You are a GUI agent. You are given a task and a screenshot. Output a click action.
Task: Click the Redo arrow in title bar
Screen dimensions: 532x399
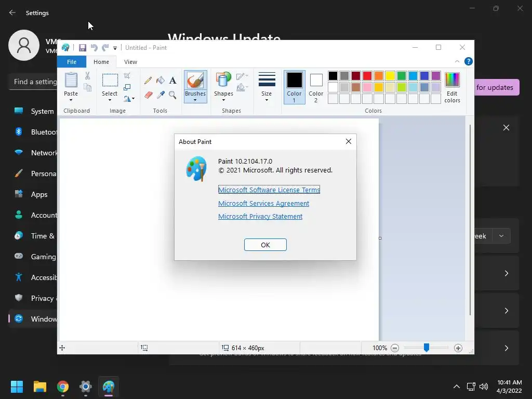(105, 48)
